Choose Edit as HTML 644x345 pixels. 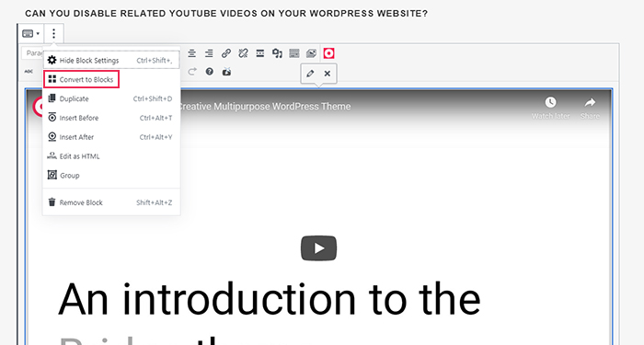coord(111,156)
